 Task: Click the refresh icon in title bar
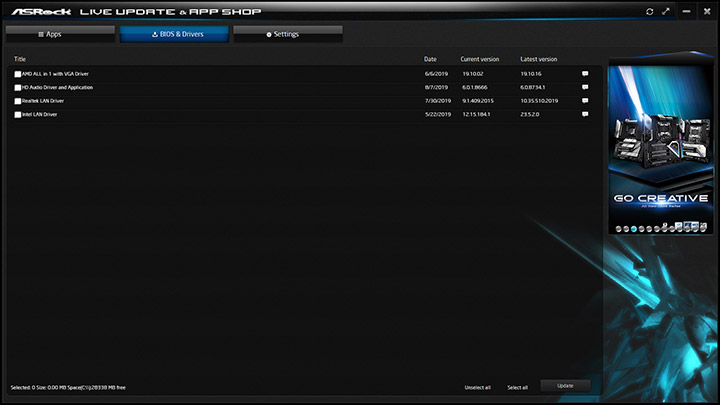[x=649, y=11]
